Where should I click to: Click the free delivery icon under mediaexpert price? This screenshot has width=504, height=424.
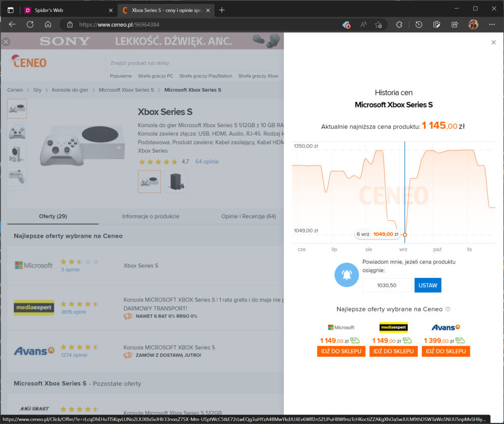click(x=407, y=340)
